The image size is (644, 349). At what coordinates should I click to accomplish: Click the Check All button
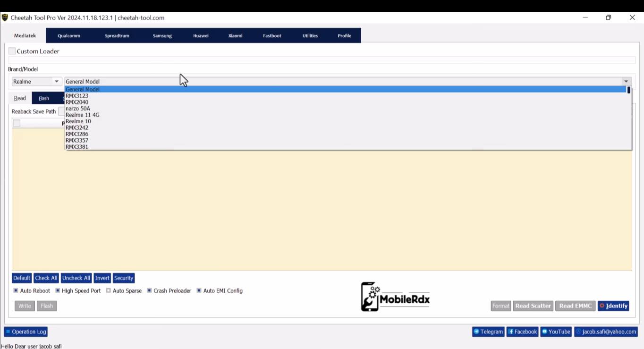[x=46, y=278]
